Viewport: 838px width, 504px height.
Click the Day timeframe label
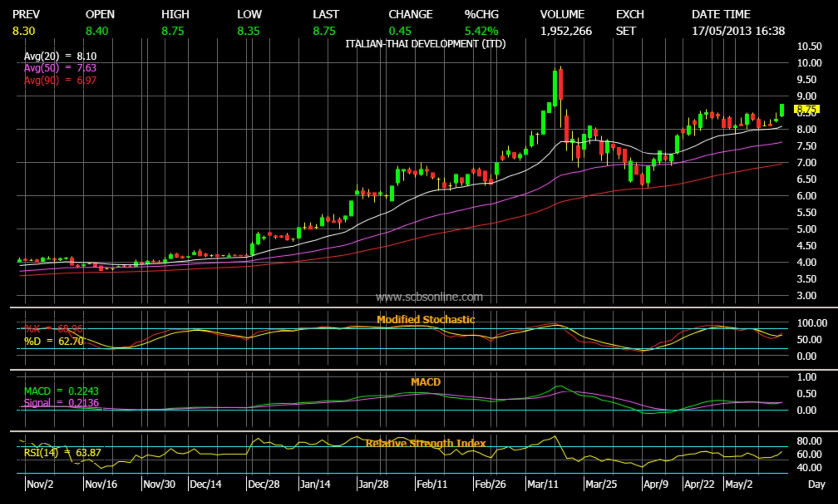(x=816, y=484)
